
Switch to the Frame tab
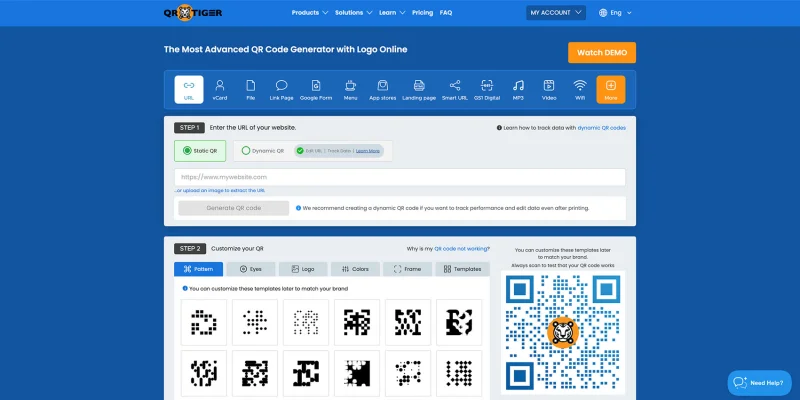[408, 269]
